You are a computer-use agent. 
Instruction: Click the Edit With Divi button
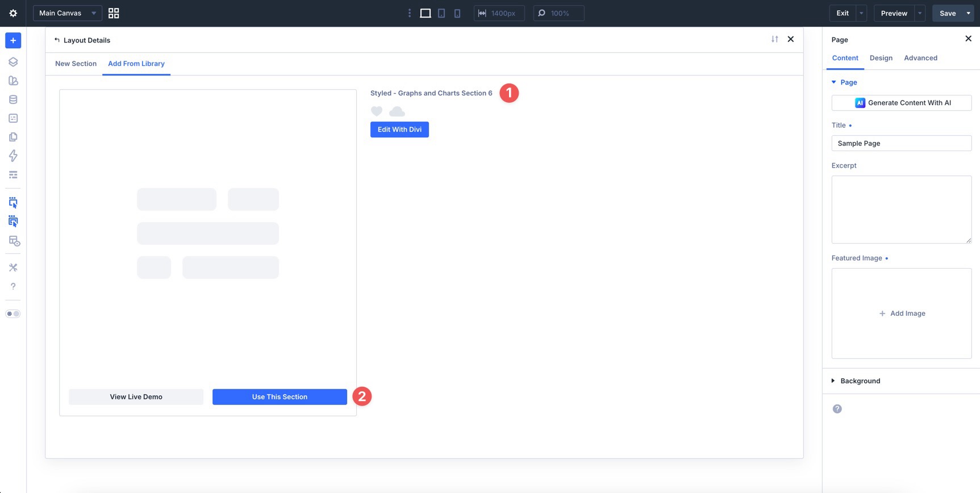click(399, 129)
